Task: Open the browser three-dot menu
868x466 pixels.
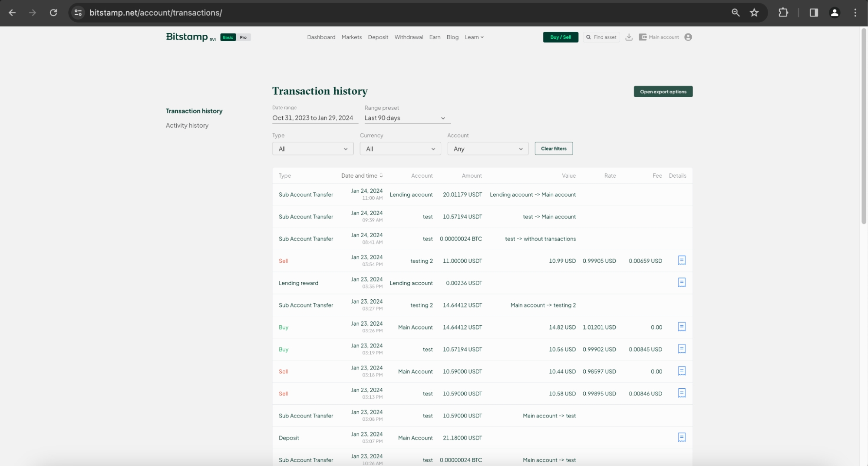Action: 855,13
